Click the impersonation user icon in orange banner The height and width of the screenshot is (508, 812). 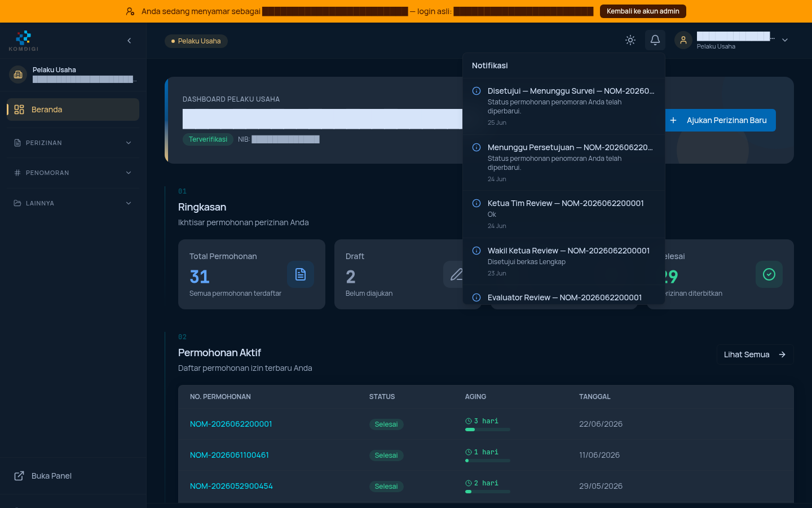pos(130,11)
